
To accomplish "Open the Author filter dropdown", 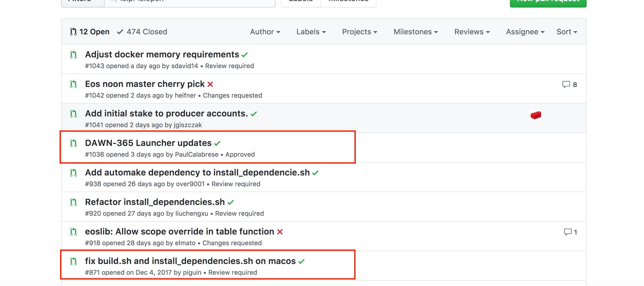I will pyautogui.click(x=265, y=32).
